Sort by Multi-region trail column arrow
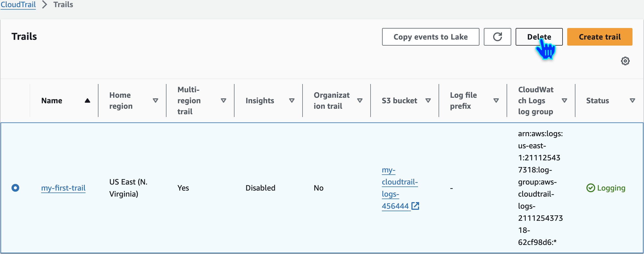This screenshot has height=254, width=644. click(x=224, y=101)
